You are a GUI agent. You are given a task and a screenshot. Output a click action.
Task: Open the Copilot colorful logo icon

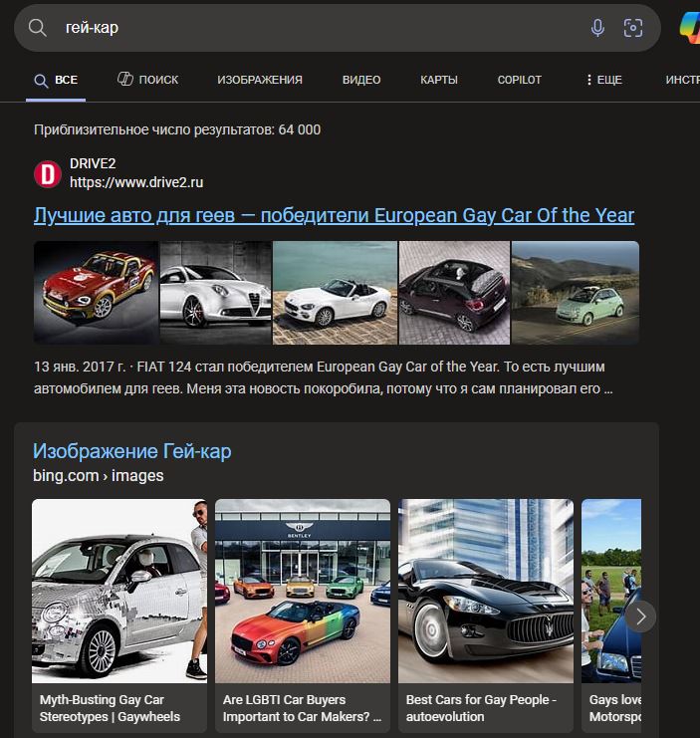pyautogui.click(x=690, y=28)
